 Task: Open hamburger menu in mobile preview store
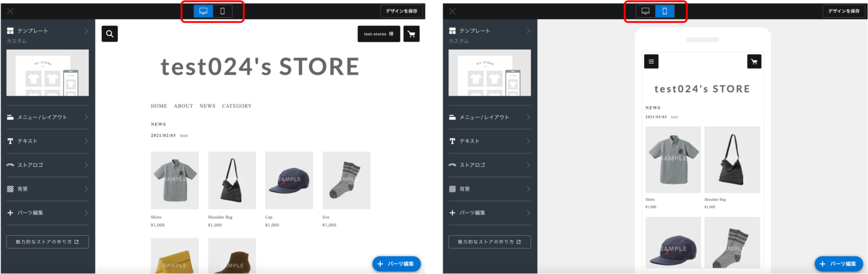651,61
